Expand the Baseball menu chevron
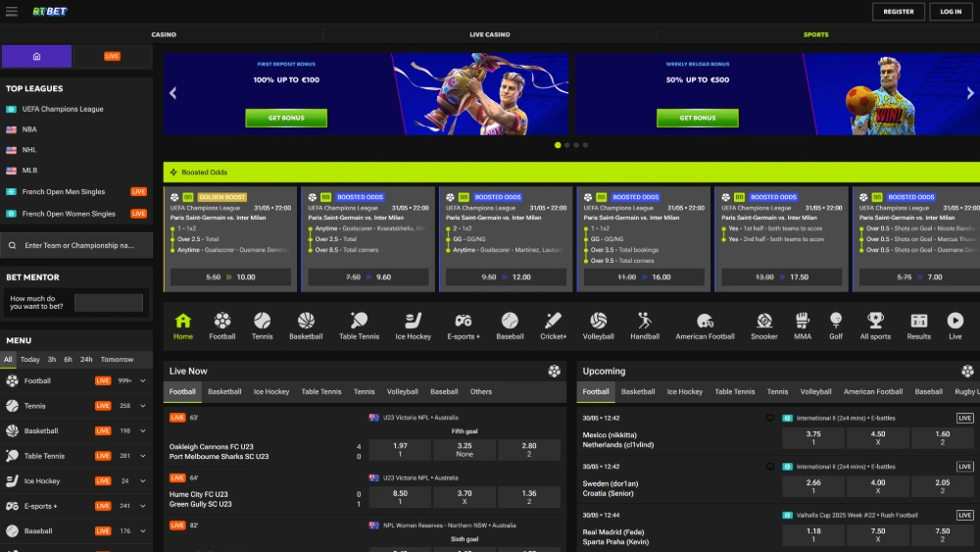This screenshot has height=552, width=980. (142, 530)
